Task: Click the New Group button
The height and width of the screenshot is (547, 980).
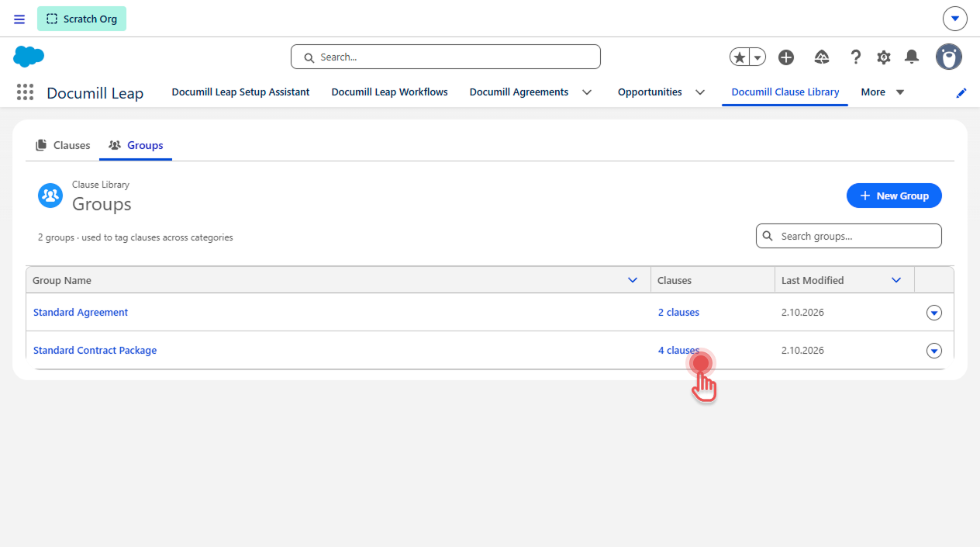Action: point(894,196)
